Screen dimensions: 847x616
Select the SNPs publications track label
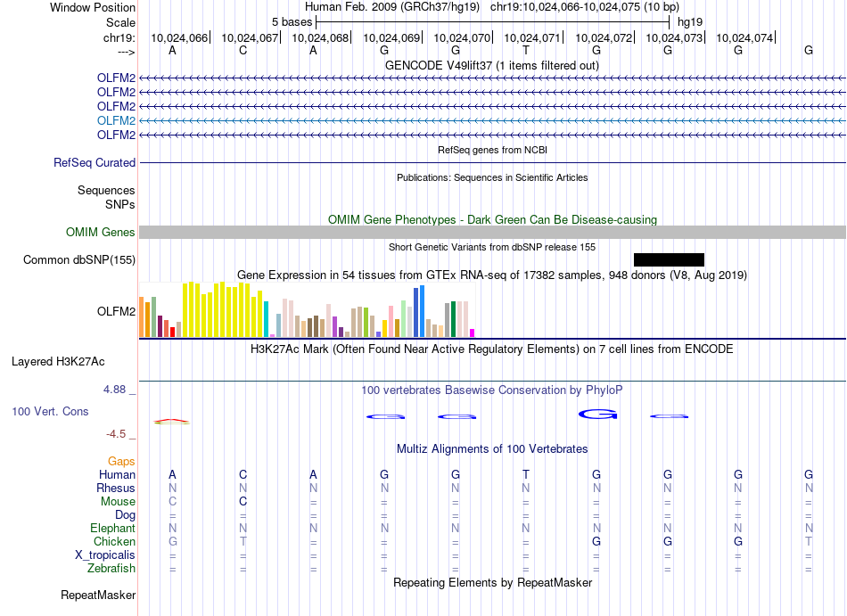point(120,205)
